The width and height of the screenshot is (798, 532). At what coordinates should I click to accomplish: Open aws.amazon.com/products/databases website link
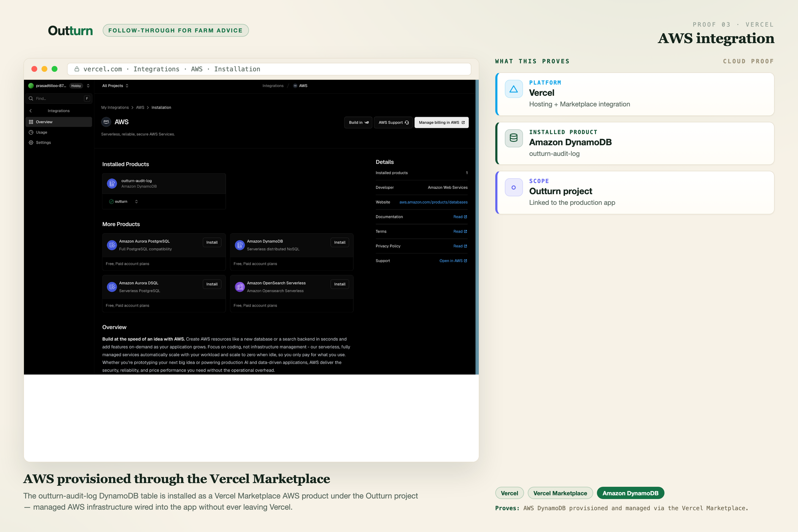coord(434,202)
